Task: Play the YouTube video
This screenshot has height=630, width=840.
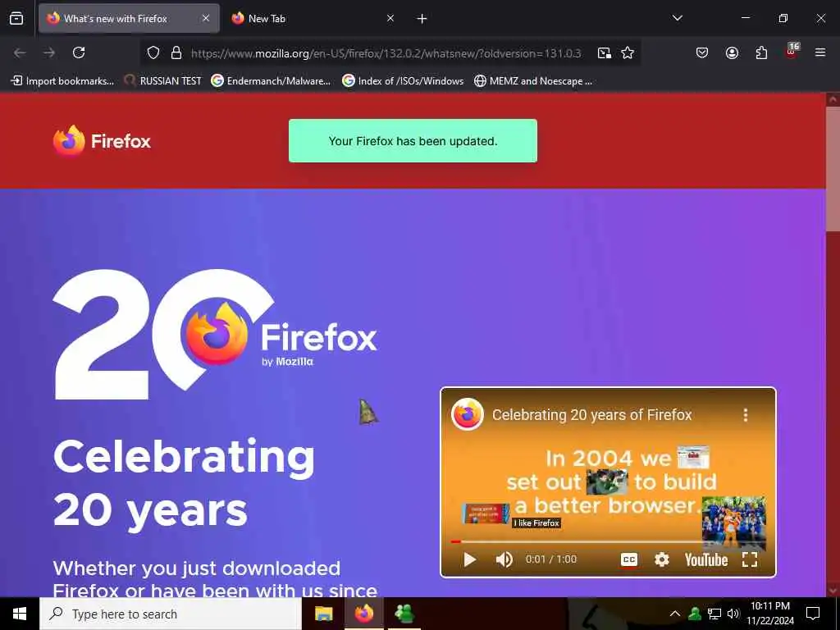Action: (x=470, y=559)
